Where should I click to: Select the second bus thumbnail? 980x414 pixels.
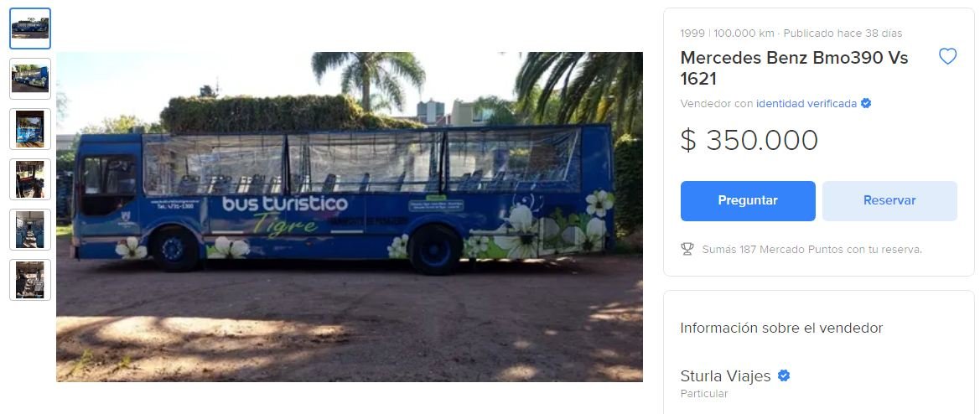click(30, 79)
